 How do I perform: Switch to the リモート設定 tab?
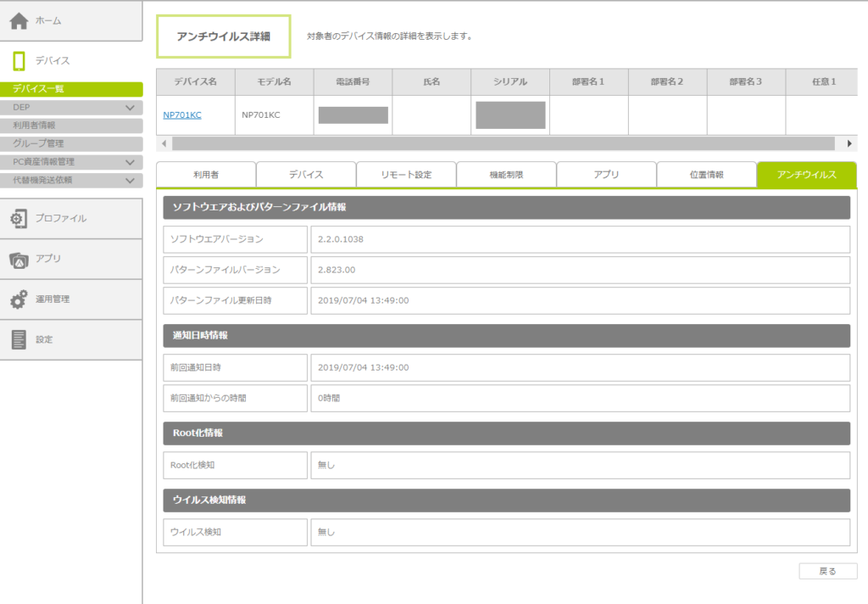coord(406,175)
